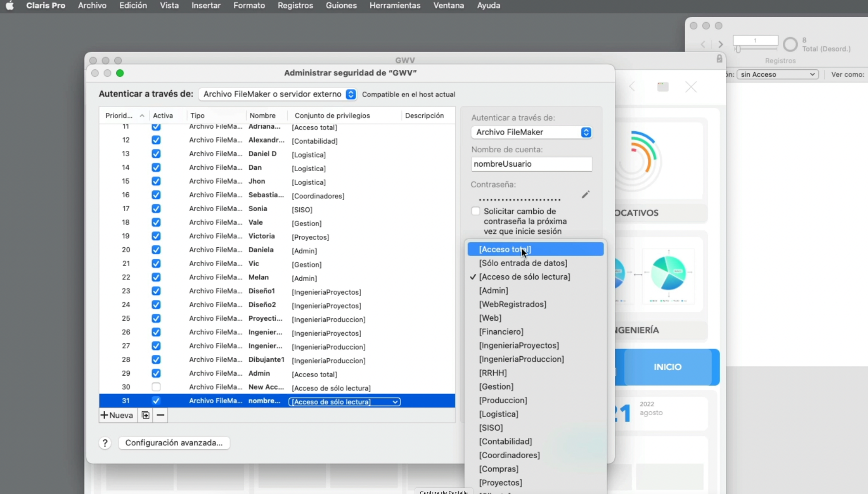Go to previous record with the left arrow
Screen dimensions: 868x494
[x=703, y=44]
